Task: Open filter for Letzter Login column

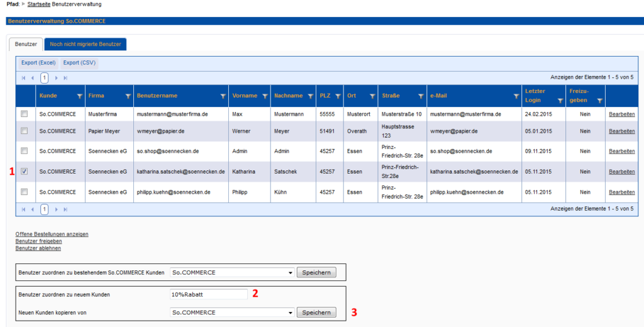Action: click(x=560, y=101)
